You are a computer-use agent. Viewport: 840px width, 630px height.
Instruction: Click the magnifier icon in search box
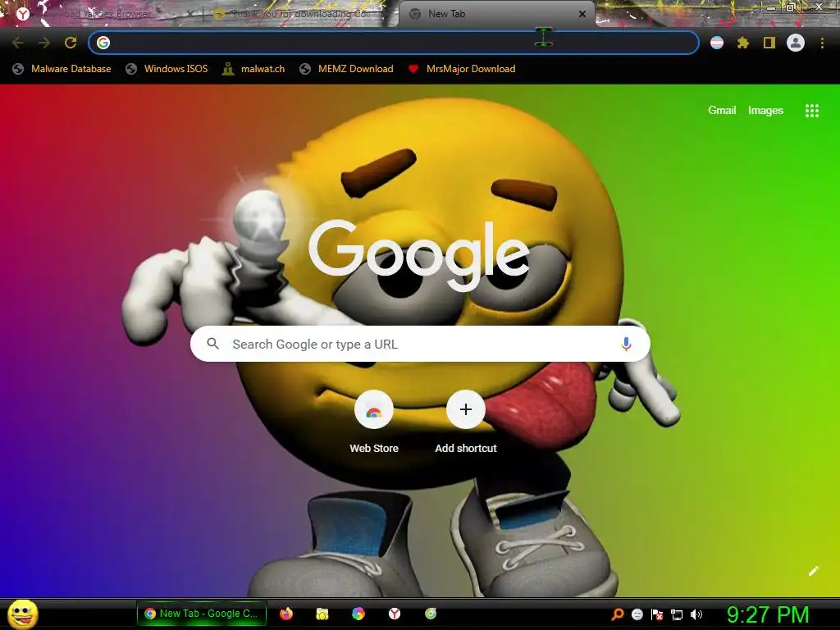pyautogui.click(x=212, y=344)
